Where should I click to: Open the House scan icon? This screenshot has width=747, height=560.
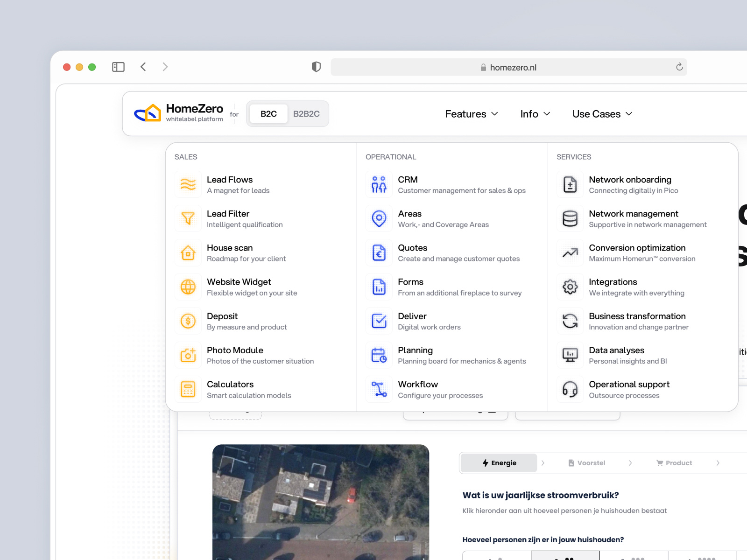[188, 252]
